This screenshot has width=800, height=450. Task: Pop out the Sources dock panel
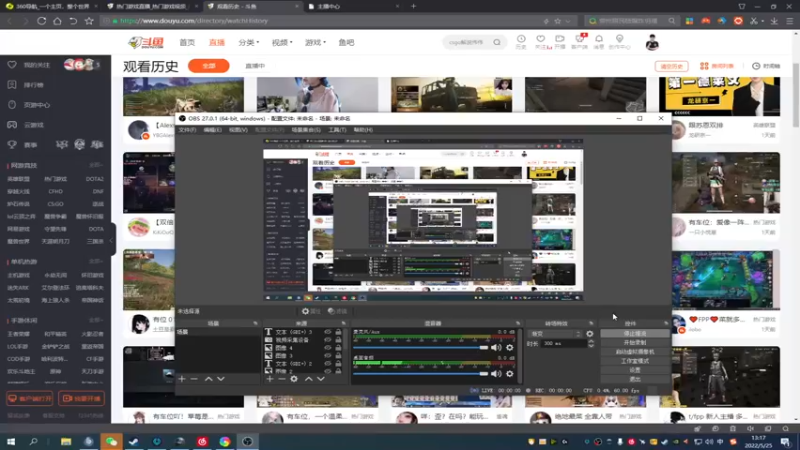[x=343, y=323]
